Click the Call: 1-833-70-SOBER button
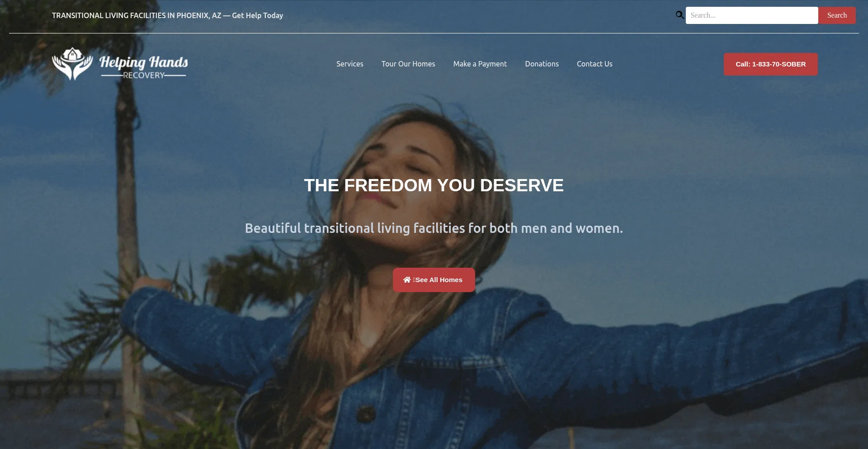 pyautogui.click(x=770, y=64)
